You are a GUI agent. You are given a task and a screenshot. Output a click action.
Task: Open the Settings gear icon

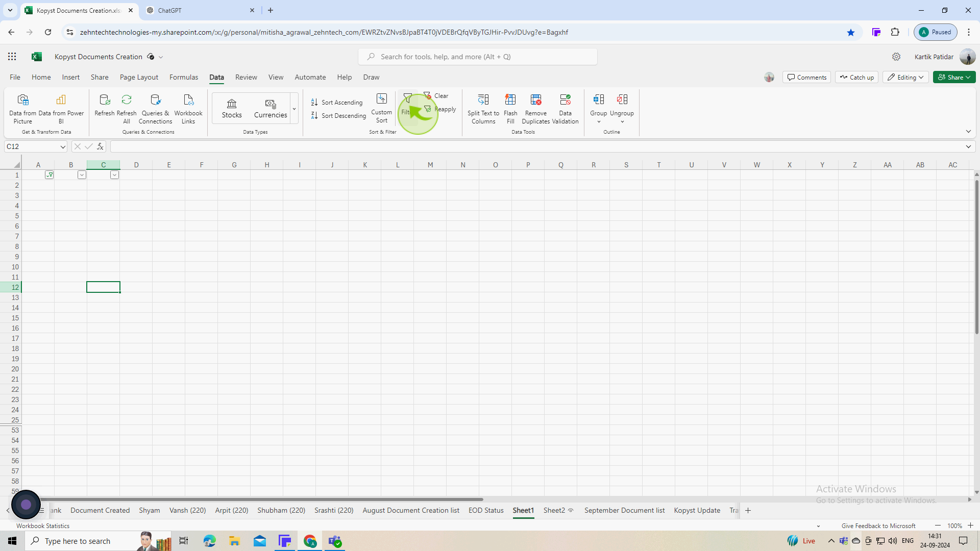pyautogui.click(x=896, y=57)
